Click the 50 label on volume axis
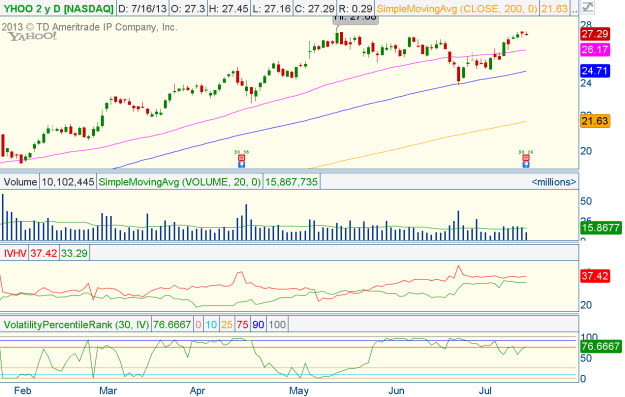The height and width of the screenshot is (397, 625). click(586, 201)
